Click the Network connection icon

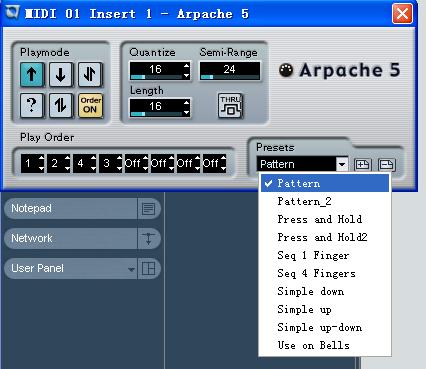point(148,238)
